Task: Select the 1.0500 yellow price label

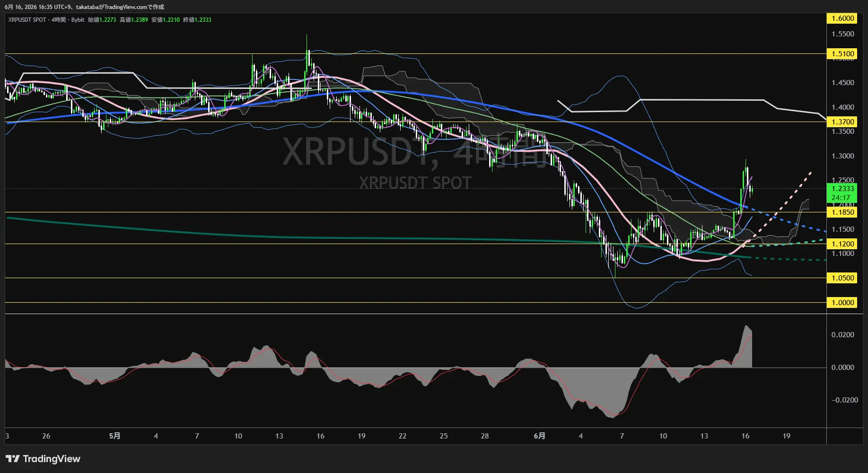Action: 842,278
